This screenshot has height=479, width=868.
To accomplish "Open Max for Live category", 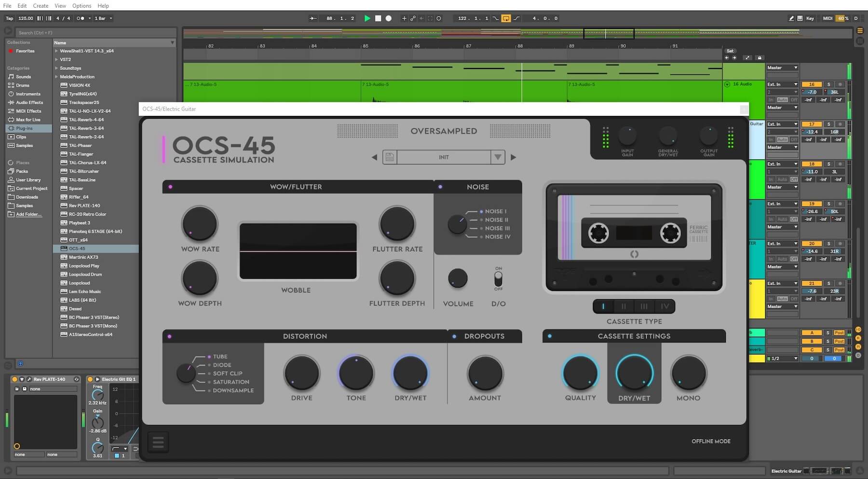I will click(28, 120).
